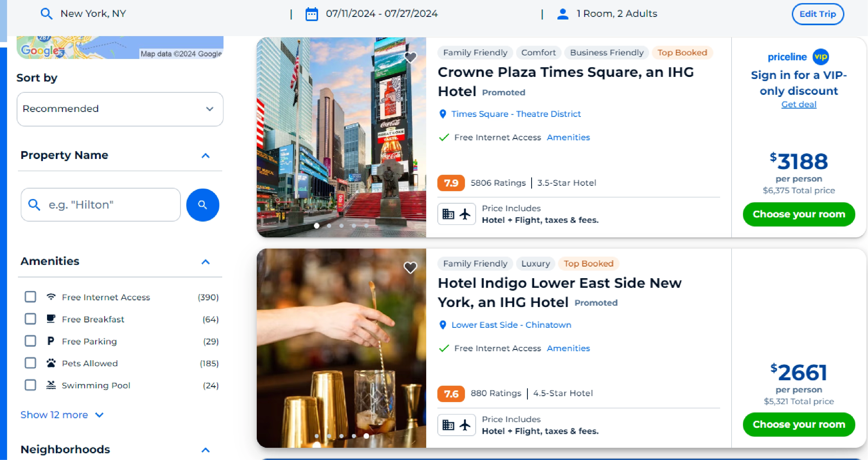Screen dimensions: 868x460
Task: Type a hotel name in the Property Name field
Action: (100, 204)
